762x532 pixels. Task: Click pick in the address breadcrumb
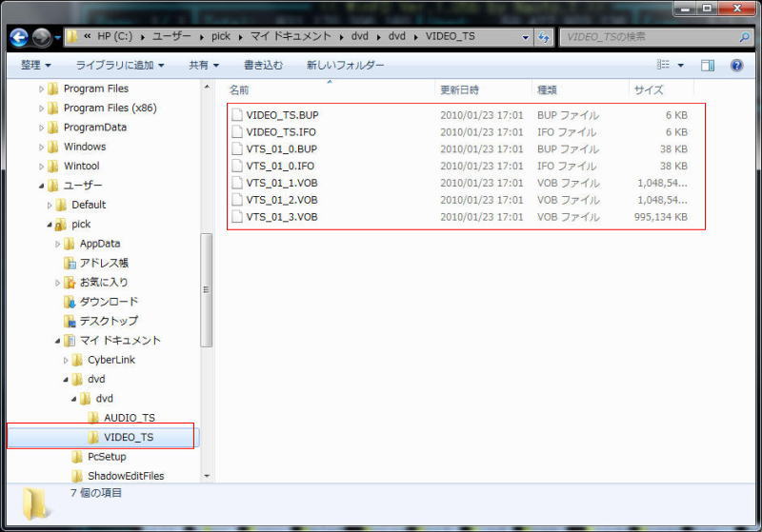[x=221, y=36]
